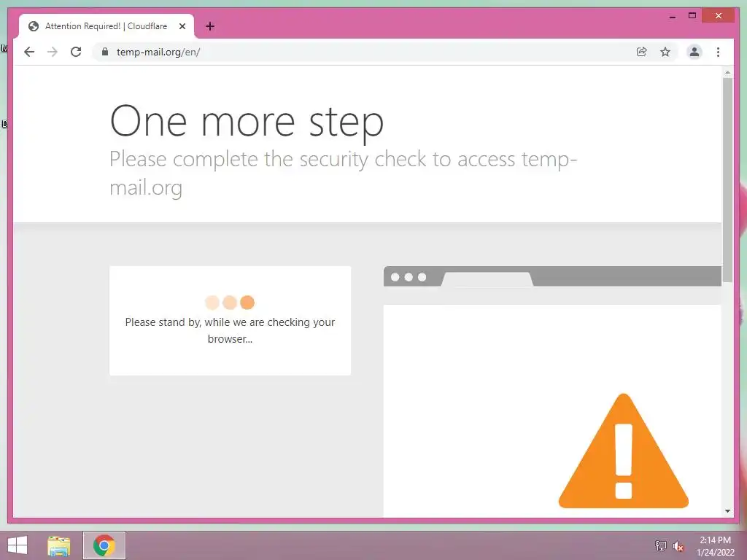Open the taskbar clock showing 2:14 PM

point(715,546)
